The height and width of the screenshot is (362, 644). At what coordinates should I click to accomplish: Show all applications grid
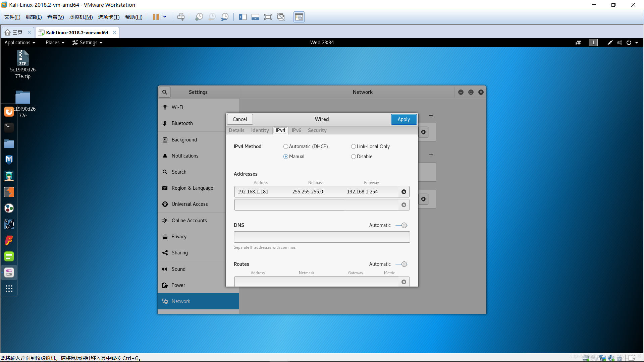(9, 289)
